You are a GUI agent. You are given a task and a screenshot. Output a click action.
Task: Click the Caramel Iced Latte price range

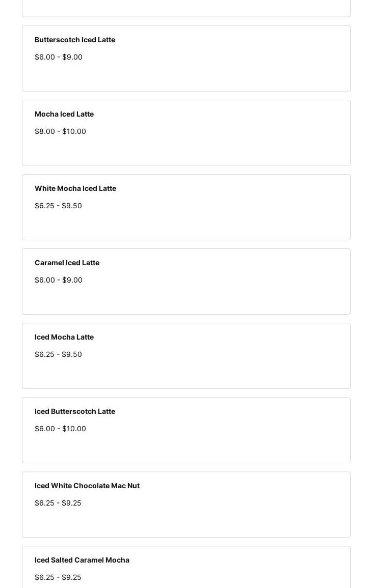[x=59, y=280]
